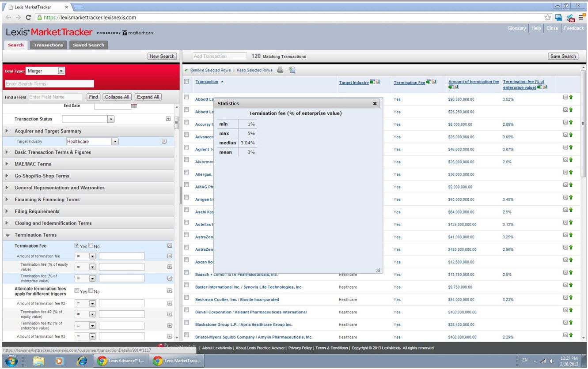
Task: Open statistics chart icon for Target Industry column
Action: (378, 82)
